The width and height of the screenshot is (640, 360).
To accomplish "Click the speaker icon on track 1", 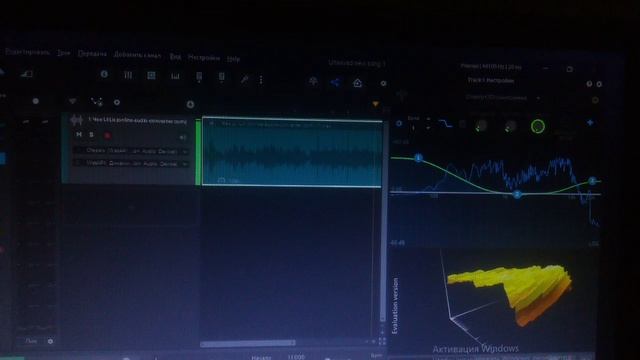I will 182,138.
